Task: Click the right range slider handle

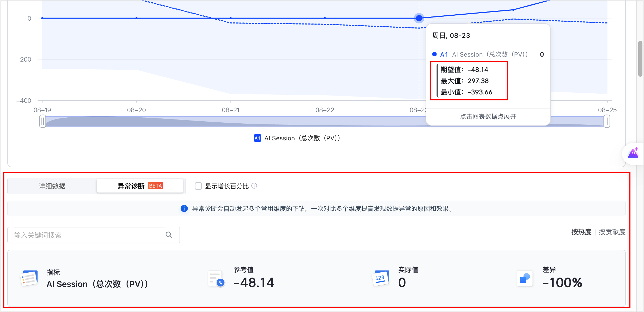Action: point(607,122)
